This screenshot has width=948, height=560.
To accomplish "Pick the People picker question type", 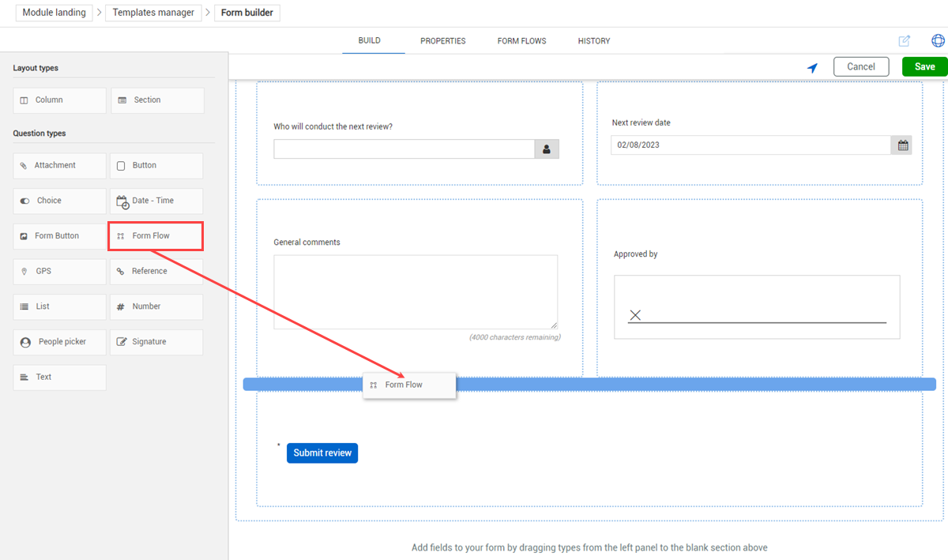I will coord(59,342).
